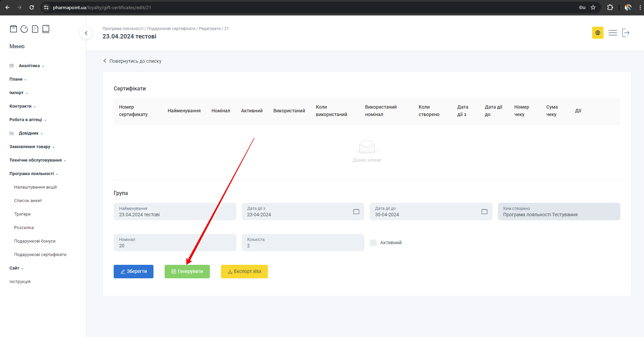This screenshot has height=337, width=644.
Task: Click the yellow globe language button
Action: 597,33
